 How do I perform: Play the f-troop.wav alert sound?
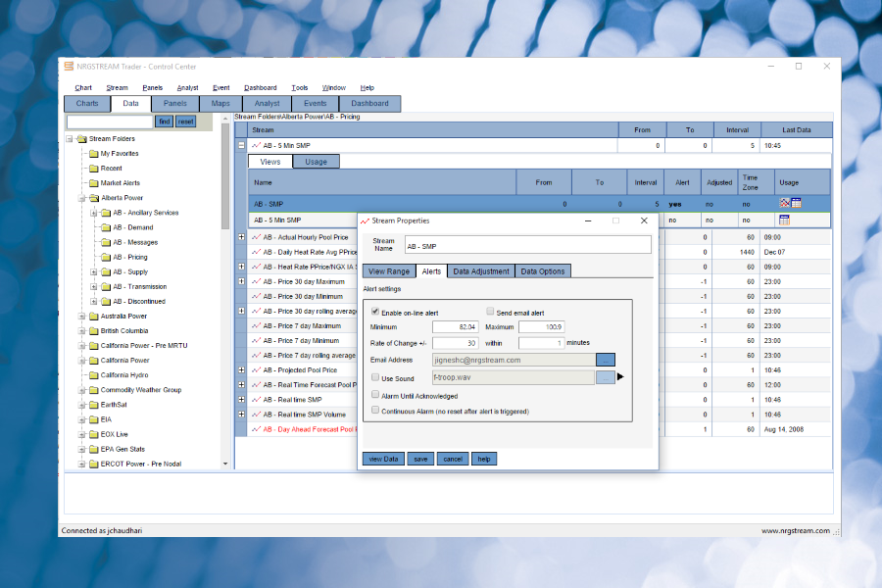pos(620,376)
